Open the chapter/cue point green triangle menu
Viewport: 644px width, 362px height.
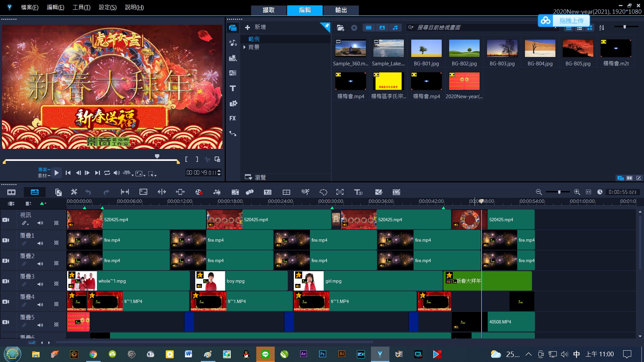[43, 203]
